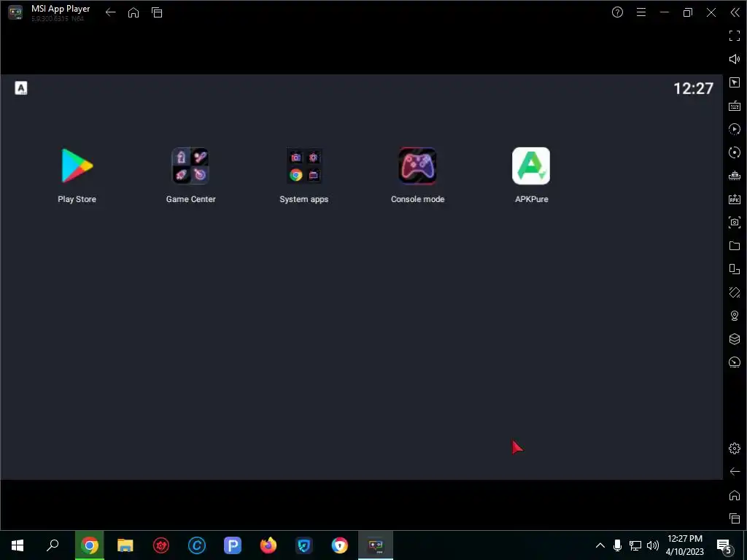This screenshot has width=747, height=560.
Task: Open File Explorer from taskbar
Action: click(x=125, y=545)
